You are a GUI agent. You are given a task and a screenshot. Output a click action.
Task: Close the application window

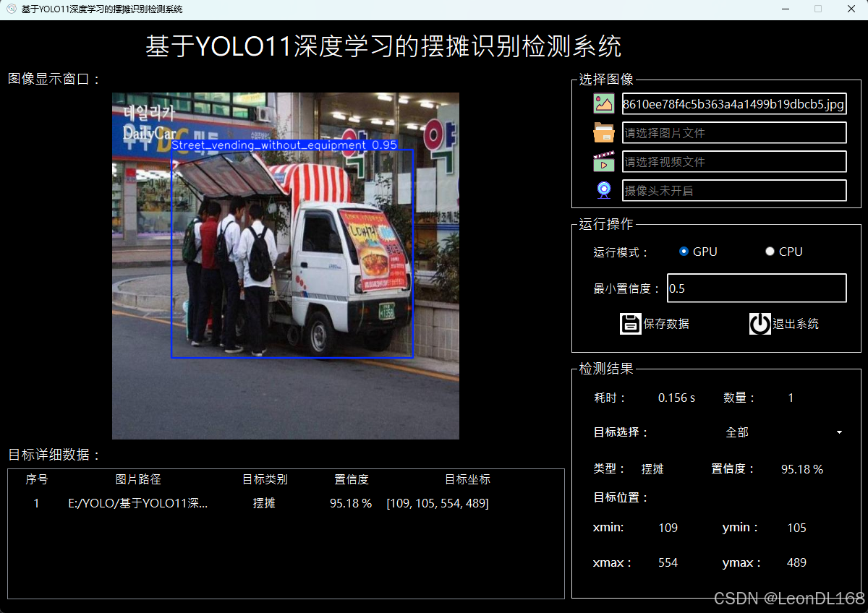[x=851, y=9]
